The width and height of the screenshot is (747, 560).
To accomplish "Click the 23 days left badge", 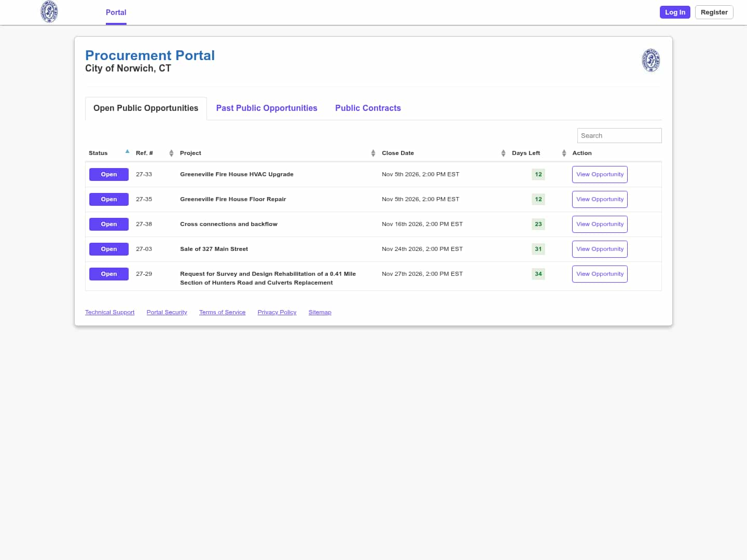I will coord(538,225).
